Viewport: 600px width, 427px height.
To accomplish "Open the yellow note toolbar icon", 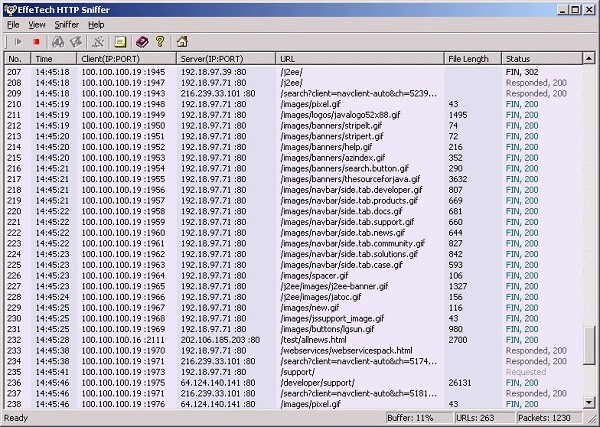I will (x=120, y=42).
